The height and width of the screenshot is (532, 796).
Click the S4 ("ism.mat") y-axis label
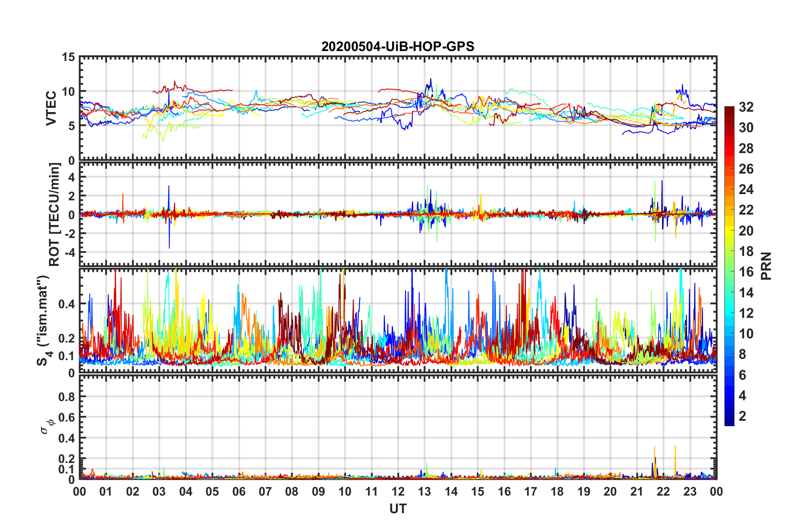click(x=44, y=320)
